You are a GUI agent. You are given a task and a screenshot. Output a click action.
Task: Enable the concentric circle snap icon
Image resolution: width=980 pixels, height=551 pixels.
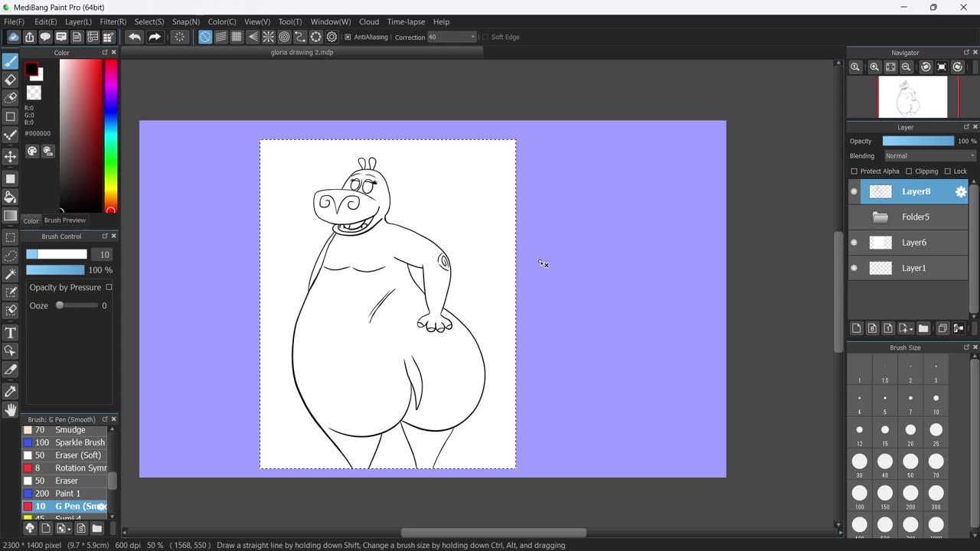tap(284, 37)
